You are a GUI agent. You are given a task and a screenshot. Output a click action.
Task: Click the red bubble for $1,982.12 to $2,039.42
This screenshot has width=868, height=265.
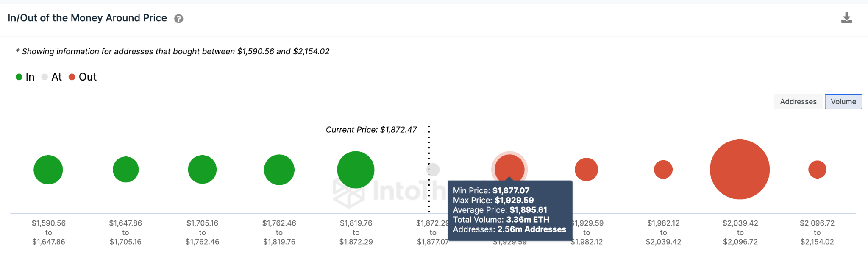coord(663,170)
